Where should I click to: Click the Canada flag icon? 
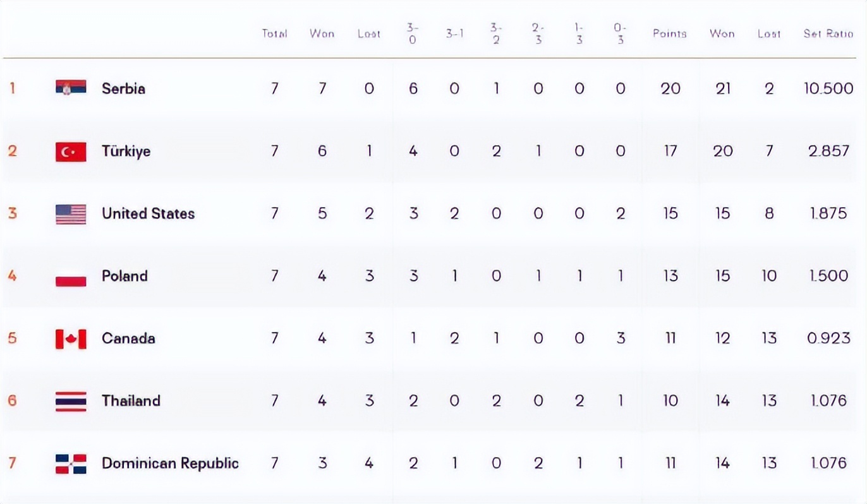71,339
